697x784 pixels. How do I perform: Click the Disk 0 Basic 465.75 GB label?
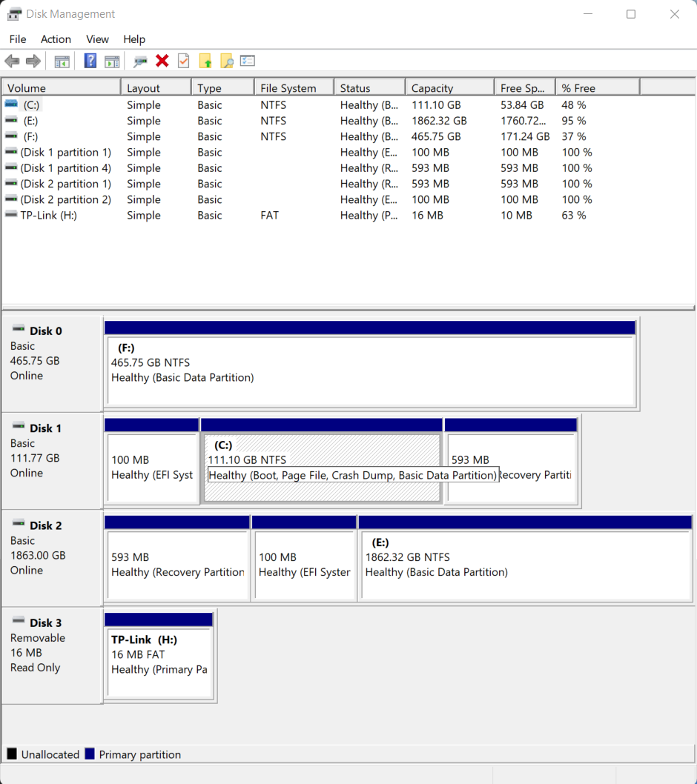pyautogui.click(x=52, y=364)
